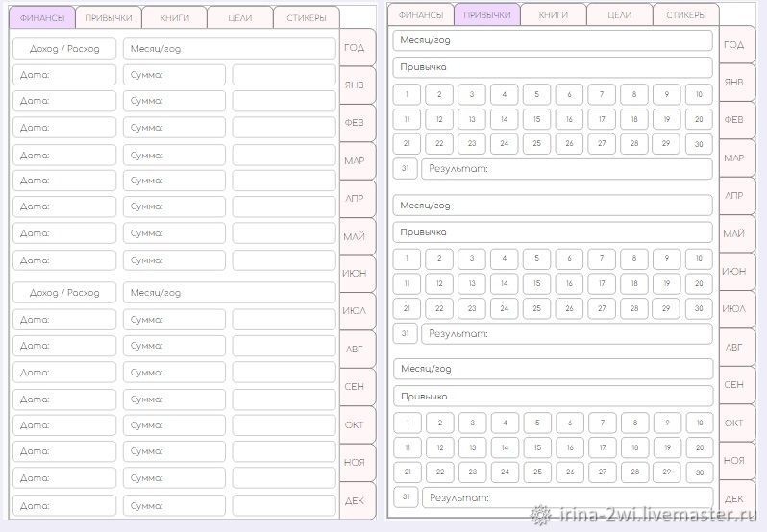Screen dimensions: 767x532
Task: Jump to АПР side tab on right page
Action: point(736,195)
